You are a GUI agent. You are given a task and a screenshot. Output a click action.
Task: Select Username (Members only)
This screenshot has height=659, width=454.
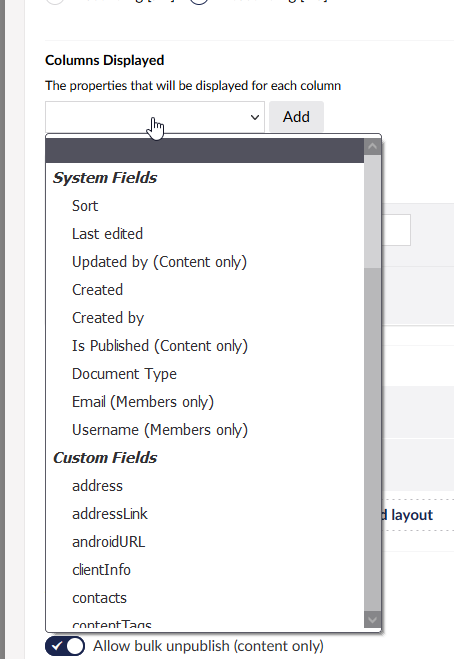[x=205, y=430]
